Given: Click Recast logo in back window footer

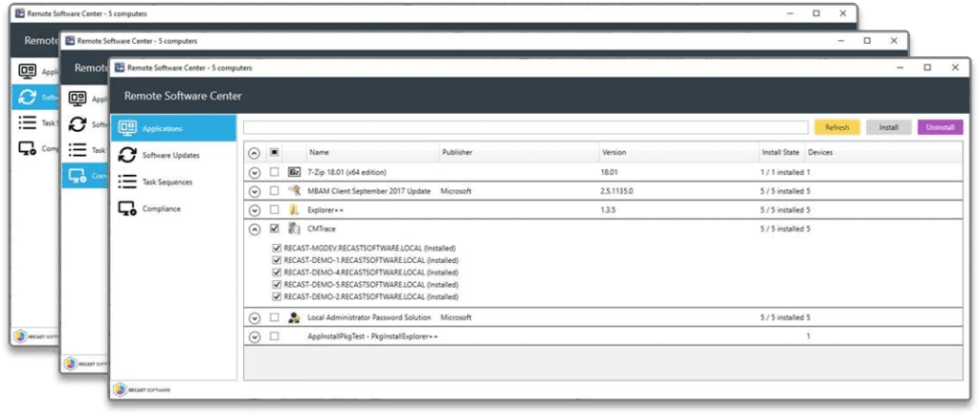Looking at the screenshot, I should click(x=35, y=337).
